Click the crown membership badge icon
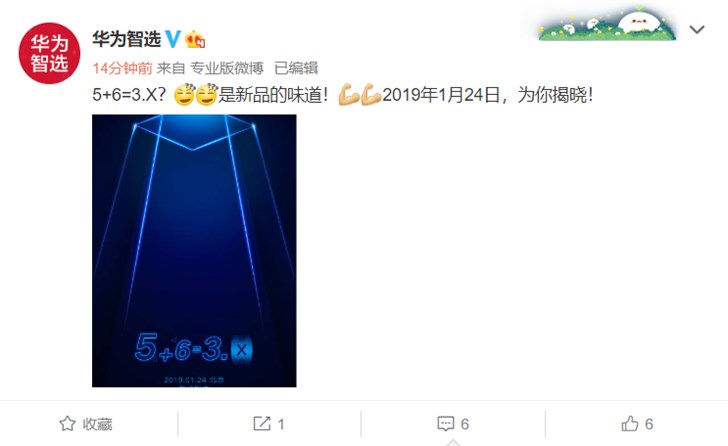728x446 pixels. click(x=195, y=39)
